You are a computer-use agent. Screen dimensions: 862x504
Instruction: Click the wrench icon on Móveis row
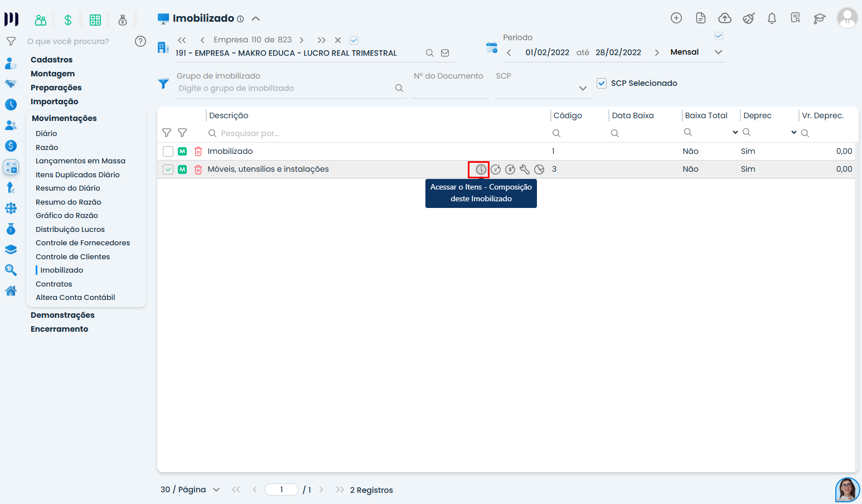click(524, 169)
